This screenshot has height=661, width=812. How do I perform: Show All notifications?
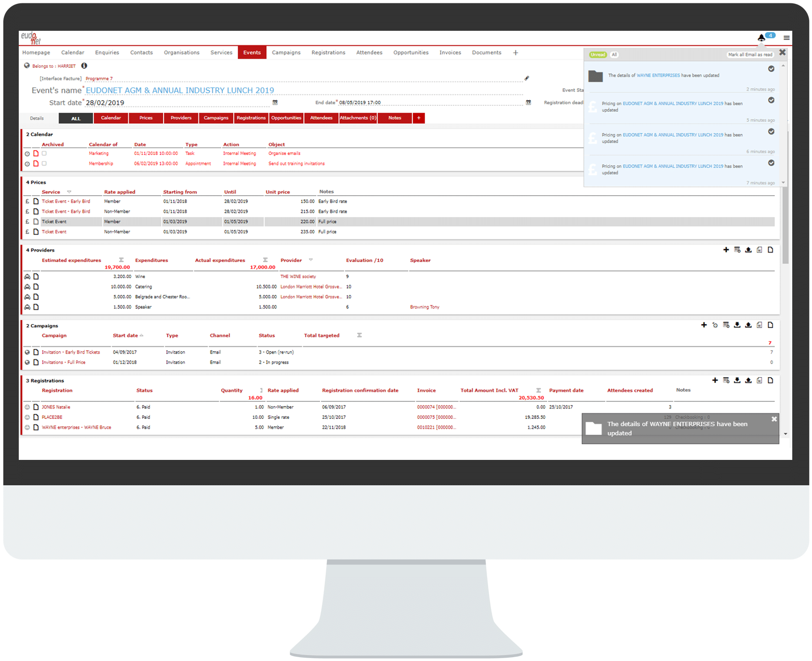614,55
